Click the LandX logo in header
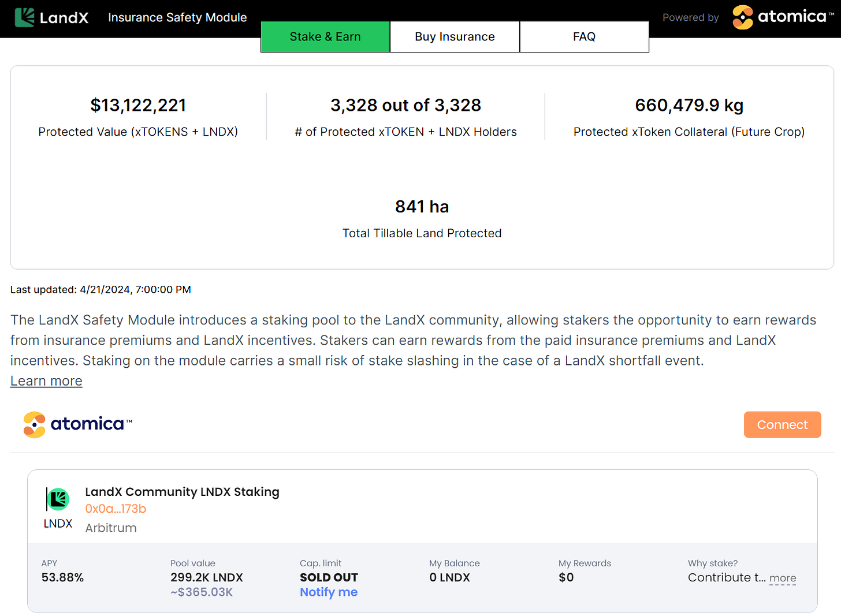 [x=51, y=17]
